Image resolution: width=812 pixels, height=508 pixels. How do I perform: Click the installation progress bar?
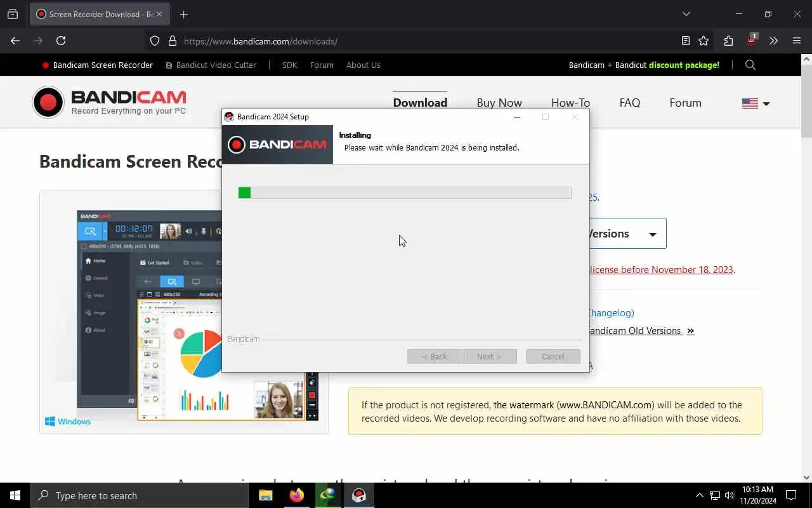pyautogui.click(x=405, y=192)
